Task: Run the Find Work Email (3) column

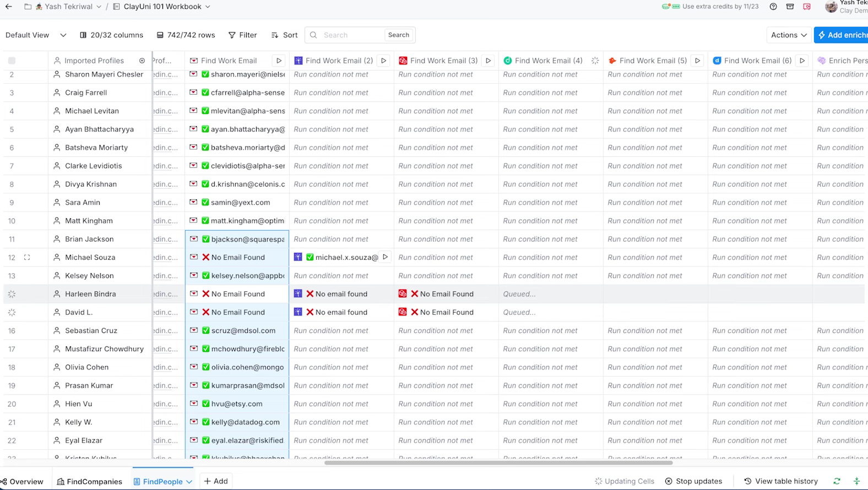Action: [x=488, y=61]
